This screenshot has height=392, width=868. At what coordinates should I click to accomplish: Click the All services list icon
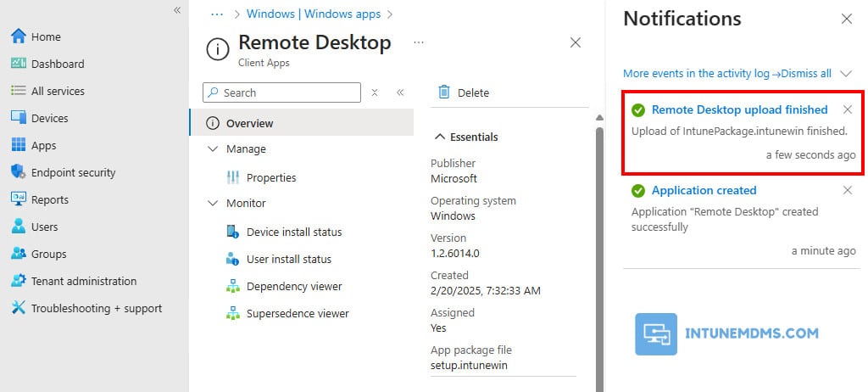point(19,91)
